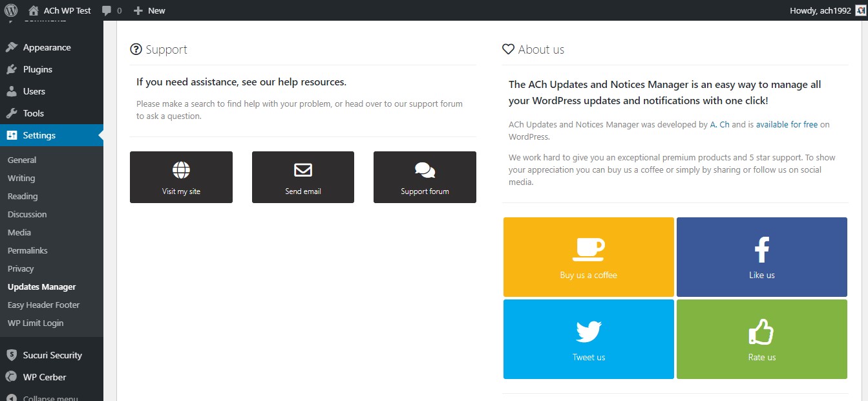
Task: Go to Appearance in sidebar
Action: 47,47
